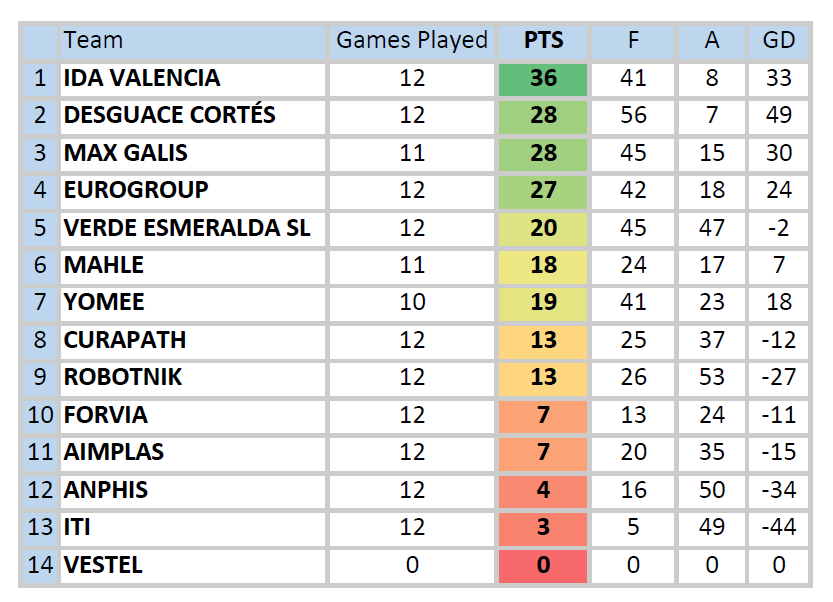Select the GD column header
The height and width of the screenshot is (602, 833).
tap(778, 41)
